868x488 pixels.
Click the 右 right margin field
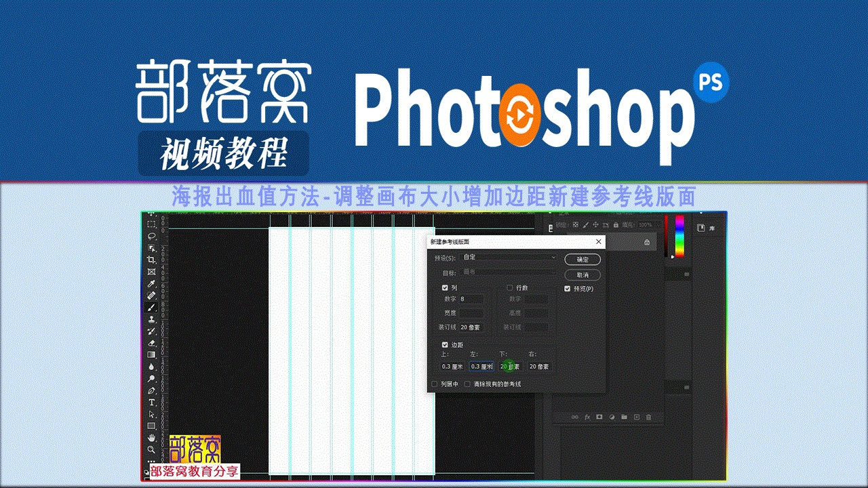(x=540, y=367)
